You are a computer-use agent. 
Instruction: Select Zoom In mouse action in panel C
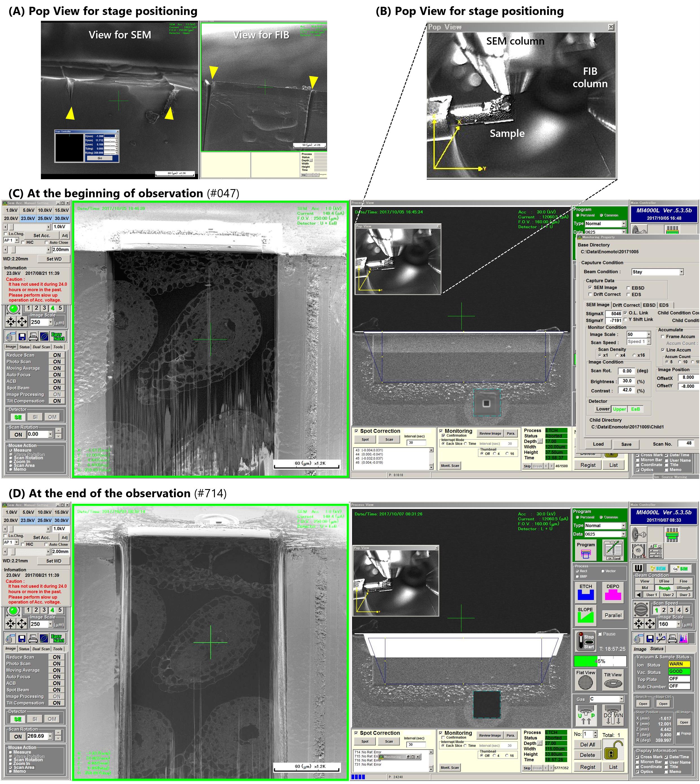click(x=11, y=461)
